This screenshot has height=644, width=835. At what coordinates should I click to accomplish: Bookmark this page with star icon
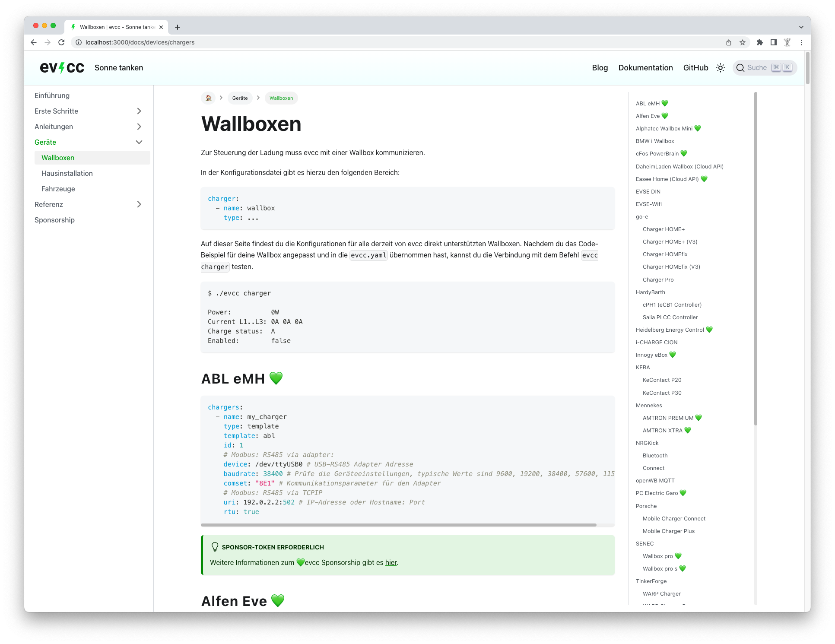(743, 42)
